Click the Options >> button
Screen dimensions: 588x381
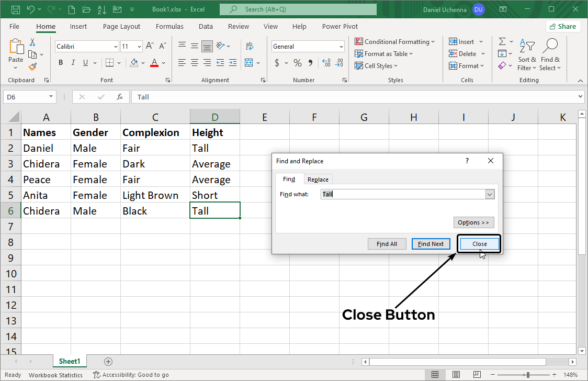[x=473, y=222]
